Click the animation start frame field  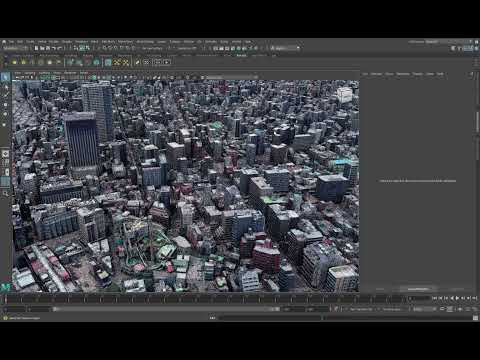14,309
